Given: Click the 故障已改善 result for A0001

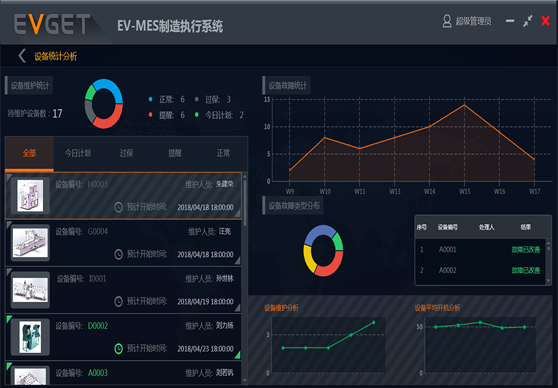Looking at the screenshot, I should (x=526, y=250).
